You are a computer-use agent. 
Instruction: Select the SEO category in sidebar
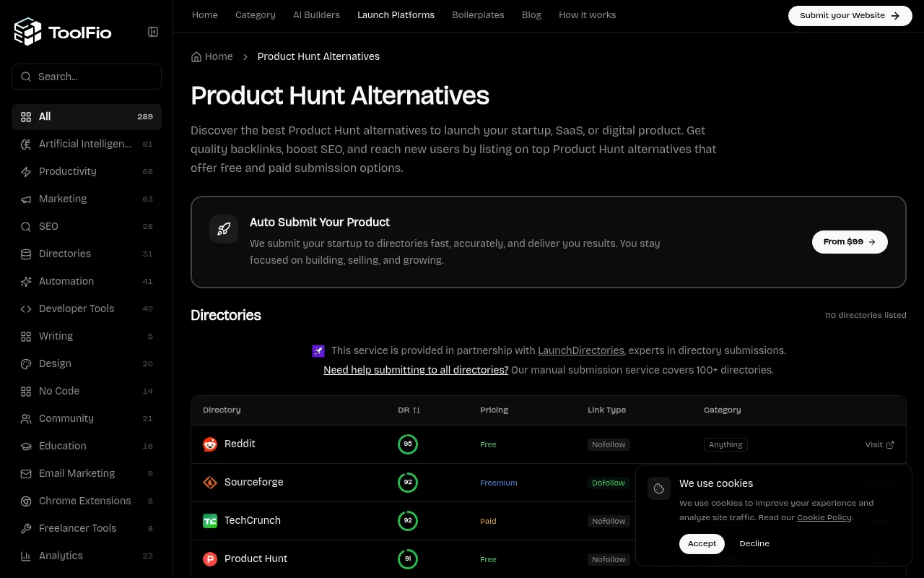pyautogui.click(x=87, y=227)
